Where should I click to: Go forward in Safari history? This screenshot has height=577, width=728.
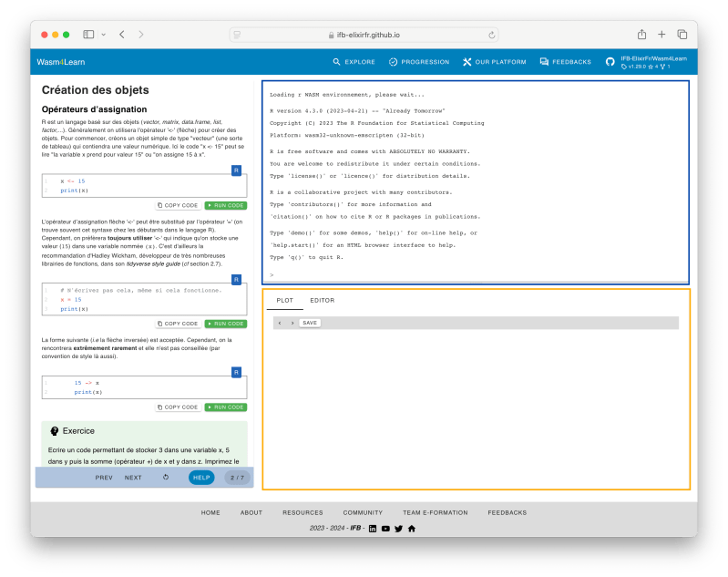141,35
